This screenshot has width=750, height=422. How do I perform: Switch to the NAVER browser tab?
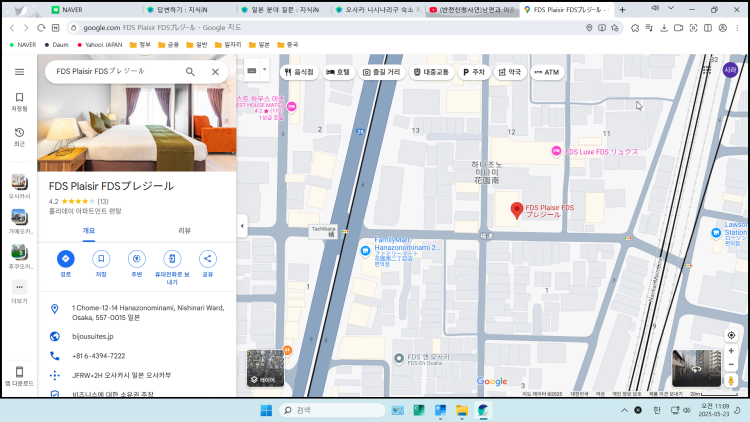(x=94, y=10)
